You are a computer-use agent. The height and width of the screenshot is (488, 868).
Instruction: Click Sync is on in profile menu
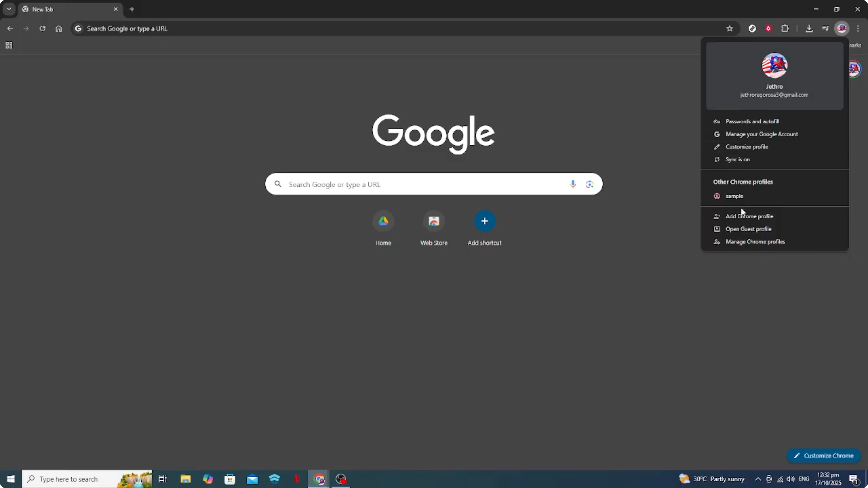click(x=738, y=159)
